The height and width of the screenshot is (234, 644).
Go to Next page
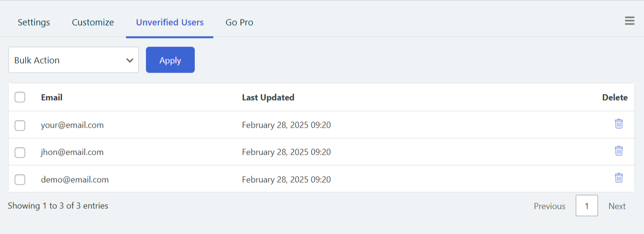(617, 206)
